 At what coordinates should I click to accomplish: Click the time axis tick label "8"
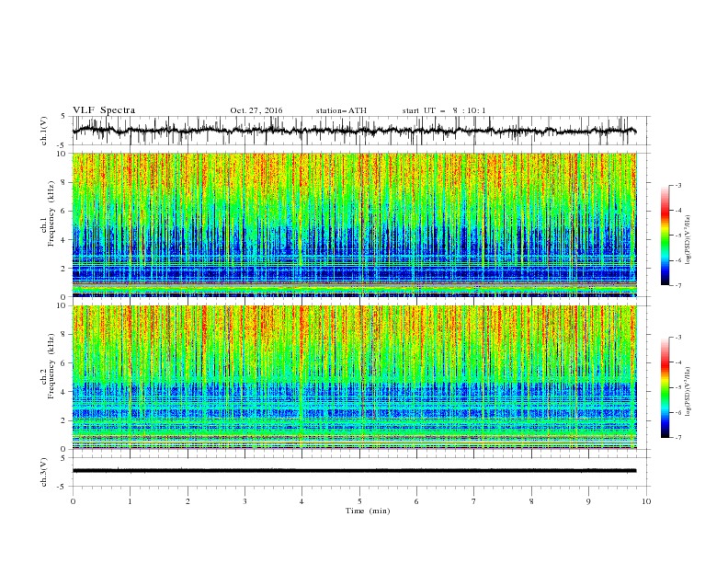coord(531,501)
